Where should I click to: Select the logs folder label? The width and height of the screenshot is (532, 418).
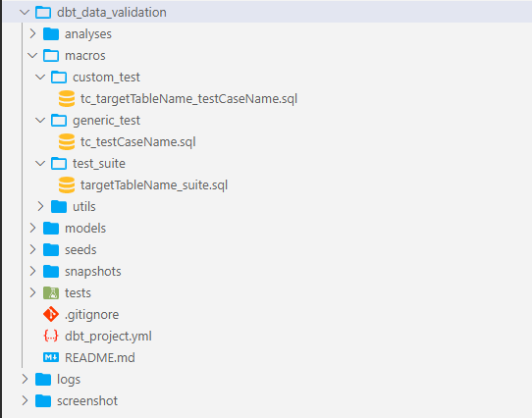tap(69, 380)
